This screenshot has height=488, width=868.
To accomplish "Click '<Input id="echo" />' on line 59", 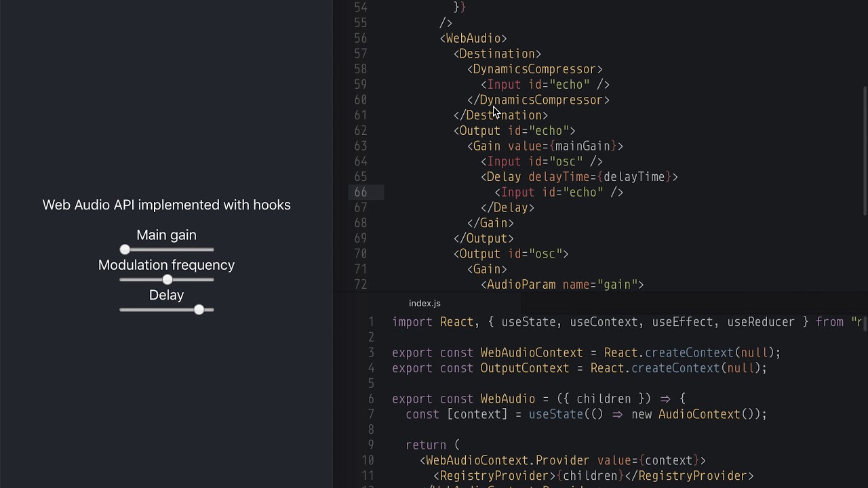I will [x=545, y=85].
